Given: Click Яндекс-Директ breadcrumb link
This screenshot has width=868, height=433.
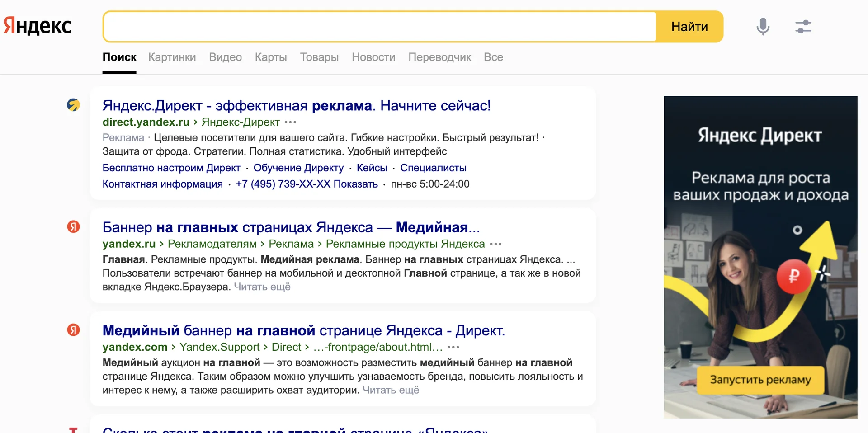Looking at the screenshot, I should pos(241,122).
